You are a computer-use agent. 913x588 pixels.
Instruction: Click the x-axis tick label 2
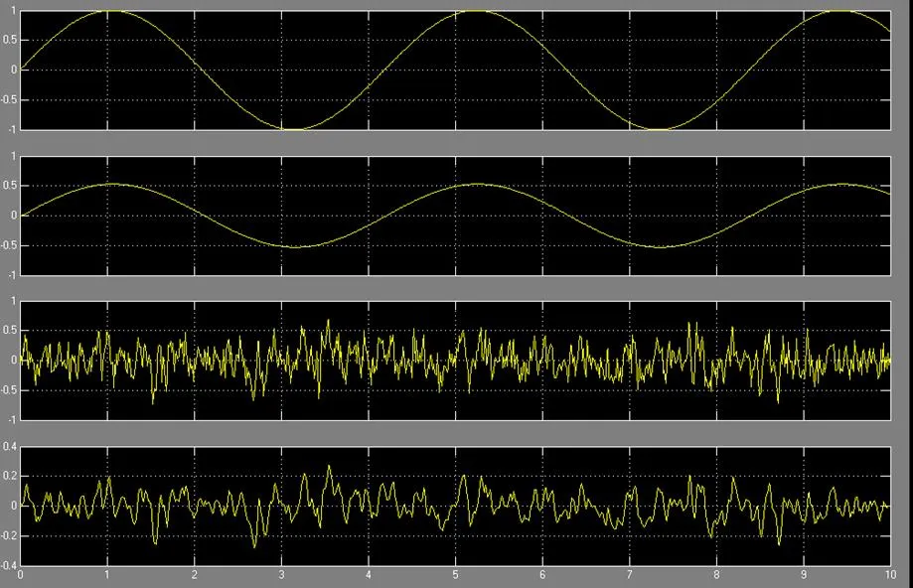click(195, 575)
